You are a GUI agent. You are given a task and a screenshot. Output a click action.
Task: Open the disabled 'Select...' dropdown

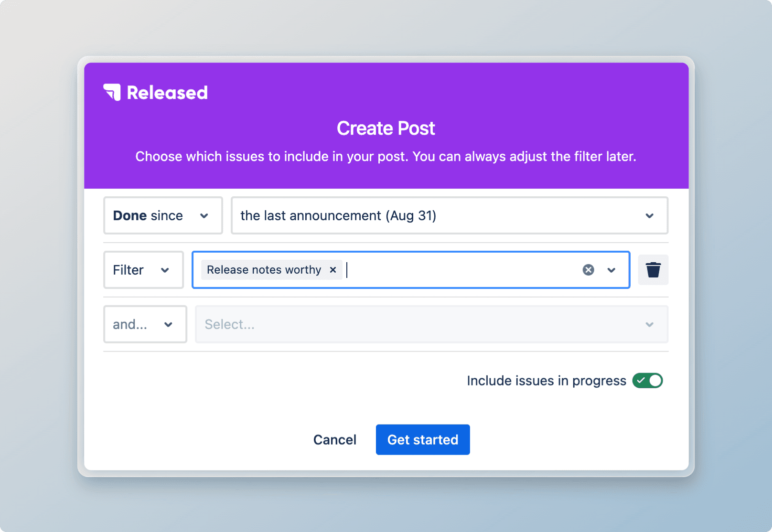[x=431, y=324]
